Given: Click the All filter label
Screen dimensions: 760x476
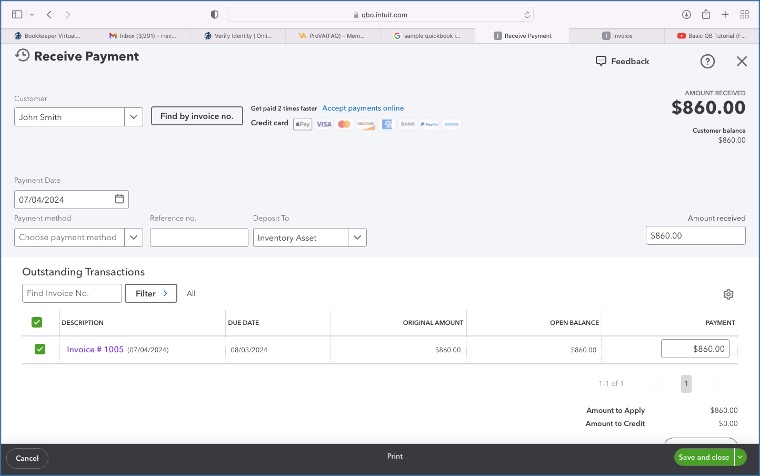Looking at the screenshot, I should tap(191, 293).
